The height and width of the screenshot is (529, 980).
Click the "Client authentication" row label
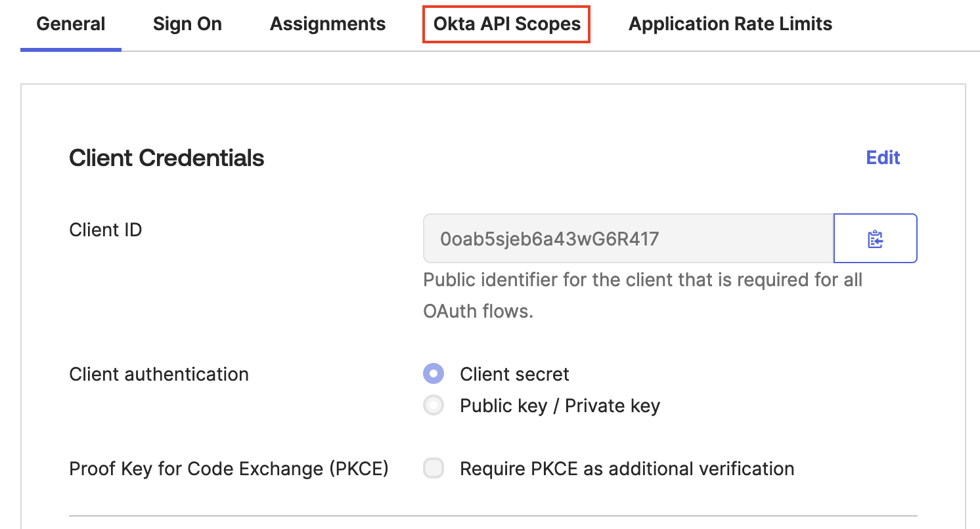coord(158,374)
